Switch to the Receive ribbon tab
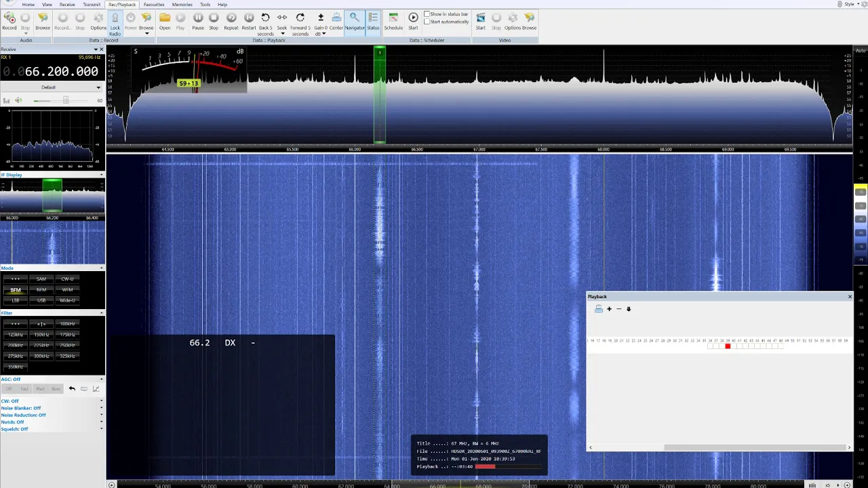This screenshot has width=868, height=488. coord(67,4)
